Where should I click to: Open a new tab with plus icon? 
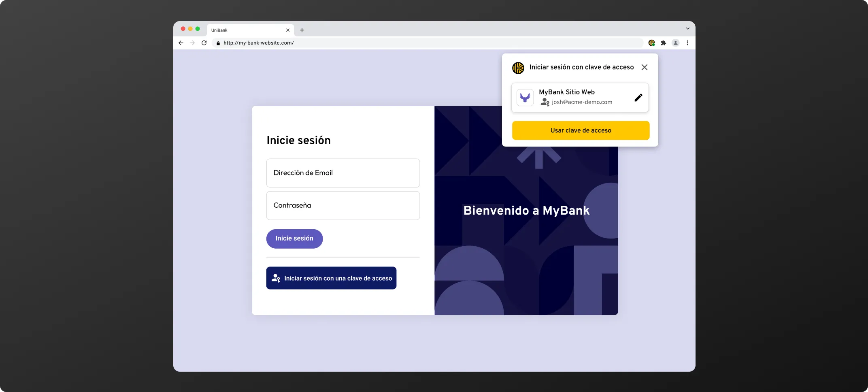pyautogui.click(x=302, y=30)
